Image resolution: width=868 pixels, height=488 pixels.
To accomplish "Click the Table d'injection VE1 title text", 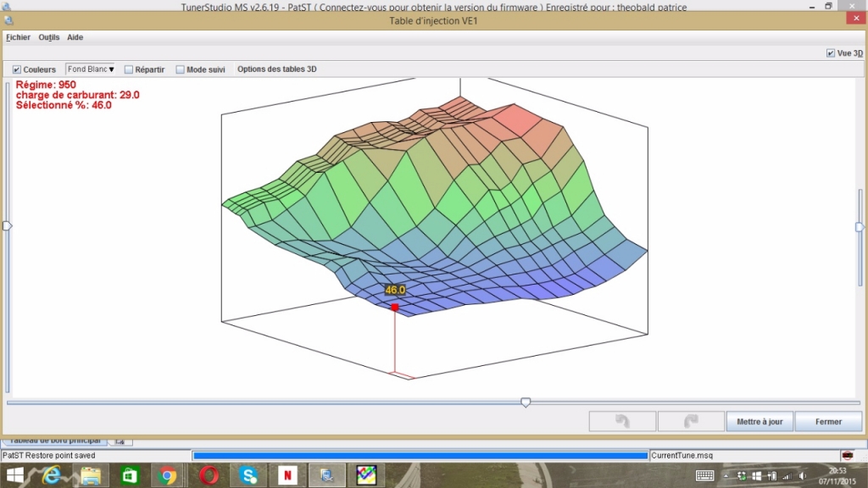I will click(x=433, y=21).
